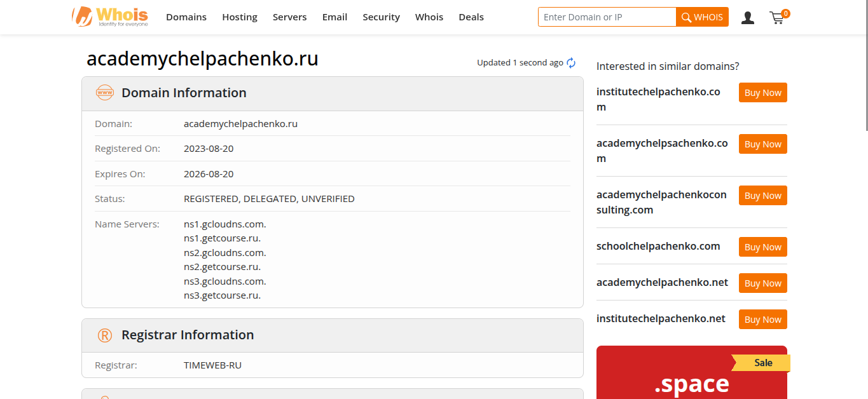Viewport: 868px width, 399px height.
Task: Select the institutechelpachenko.net domain name
Action: pyautogui.click(x=661, y=319)
